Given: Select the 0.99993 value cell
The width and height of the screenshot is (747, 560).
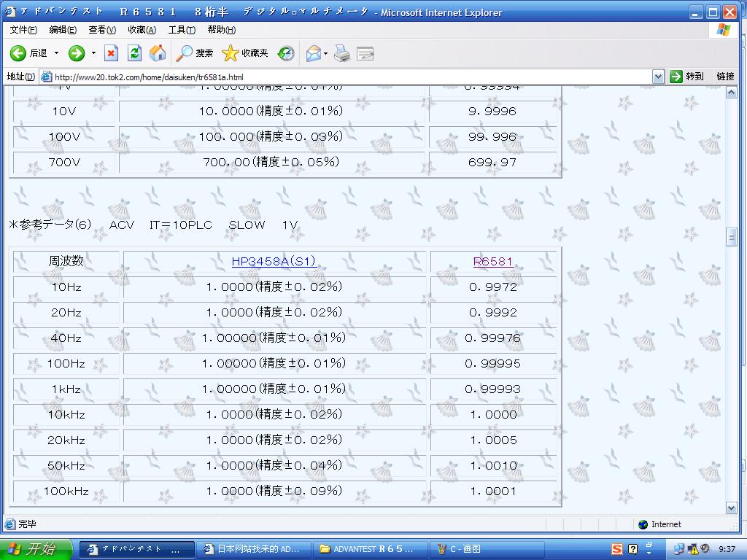Looking at the screenshot, I should click(493, 389).
